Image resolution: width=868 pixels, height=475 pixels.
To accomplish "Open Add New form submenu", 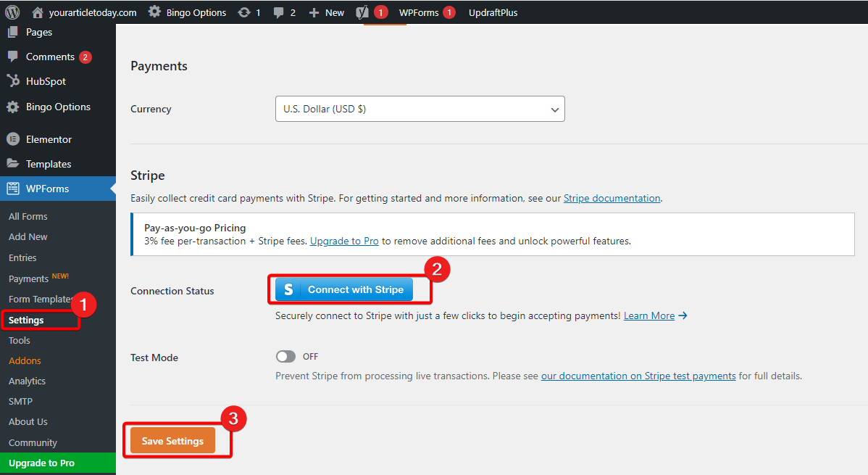I will (x=28, y=236).
